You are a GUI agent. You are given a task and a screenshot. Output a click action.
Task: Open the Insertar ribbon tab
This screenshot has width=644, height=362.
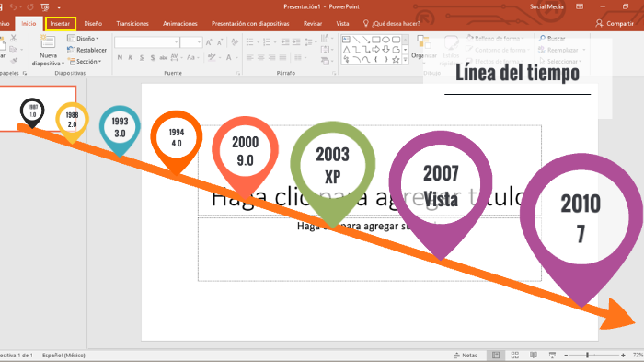[60, 23]
